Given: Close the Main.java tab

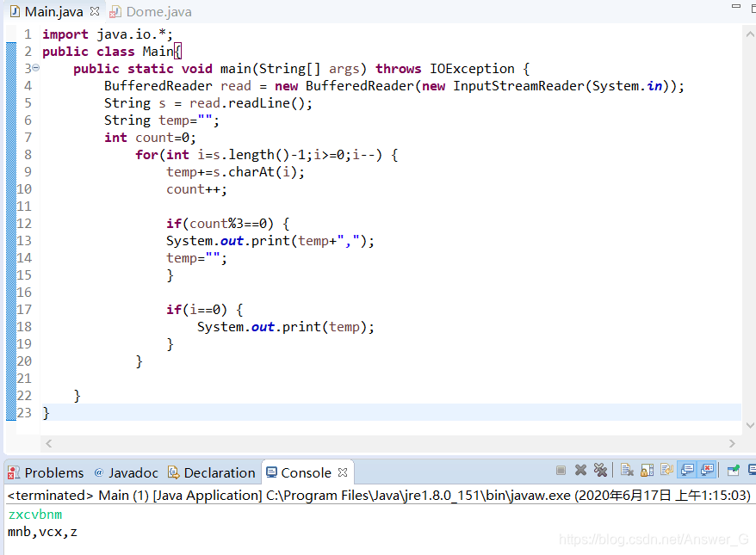Looking at the screenshot, I should (x=95, y=11).
